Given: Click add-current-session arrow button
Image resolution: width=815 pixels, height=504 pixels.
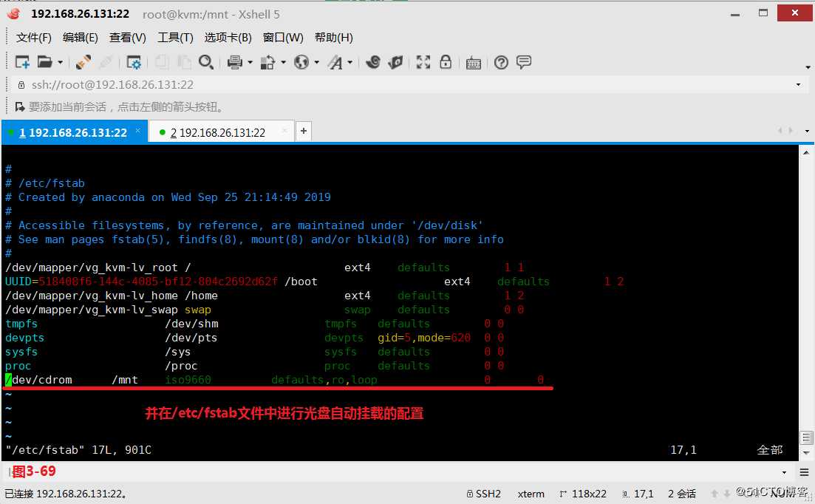Looking at the screenshot, I should click(x=20, y=107).
